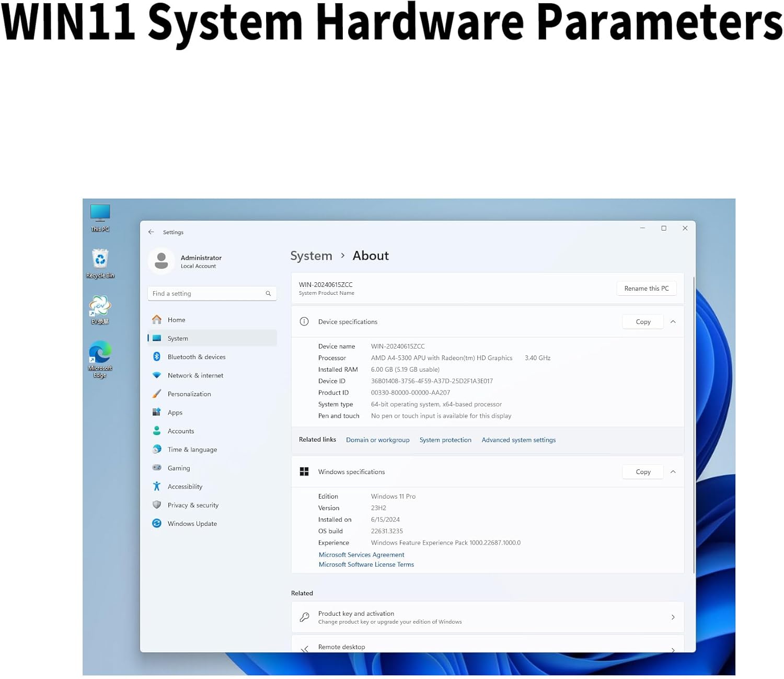Click the Gaming controller icon
This screenshot has width=784, height=679.
157,468
